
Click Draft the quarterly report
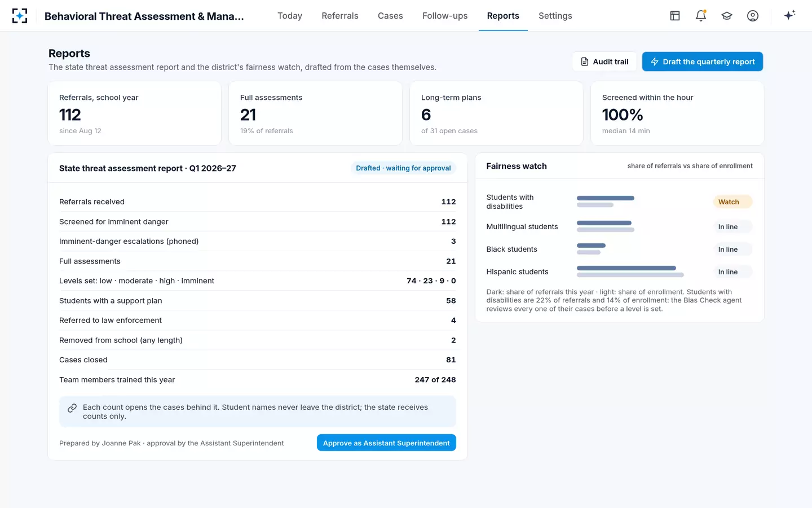[703, 62]
